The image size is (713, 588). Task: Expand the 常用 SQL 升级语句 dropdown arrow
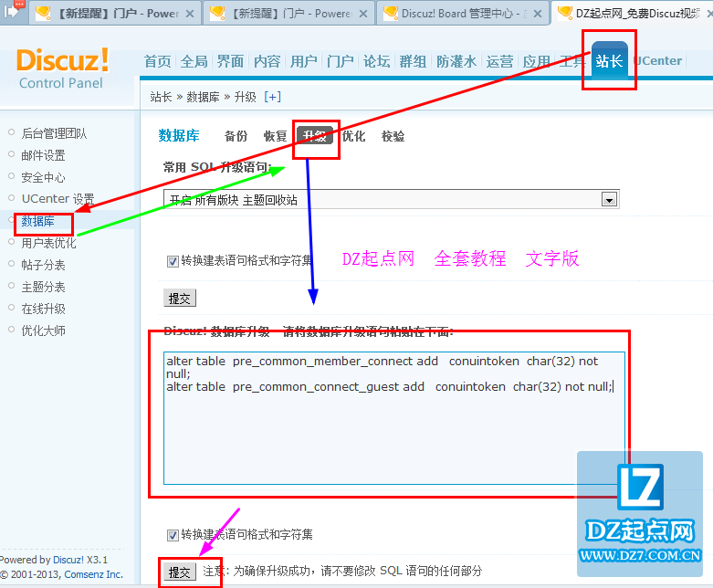click(x=609, y=200)
